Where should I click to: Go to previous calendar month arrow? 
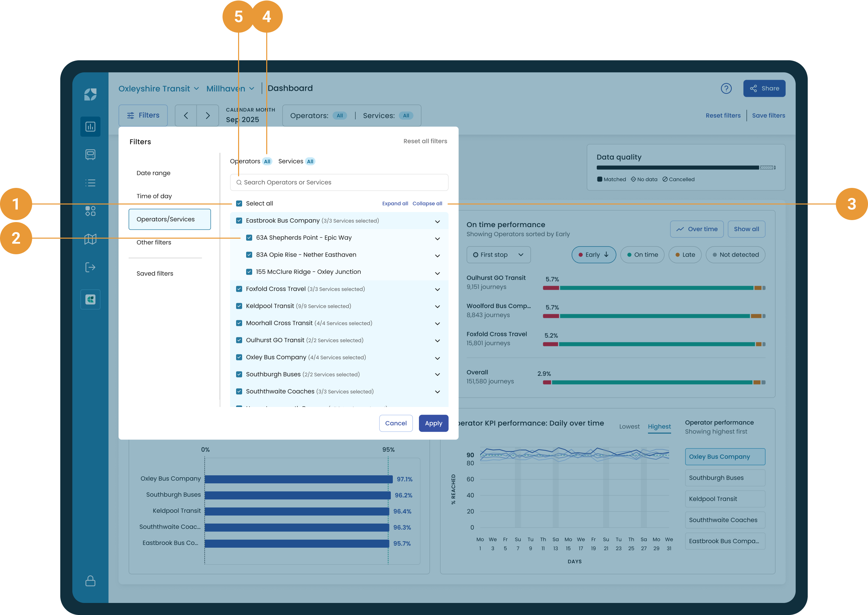pyautogui.click(x=186, y=116)
